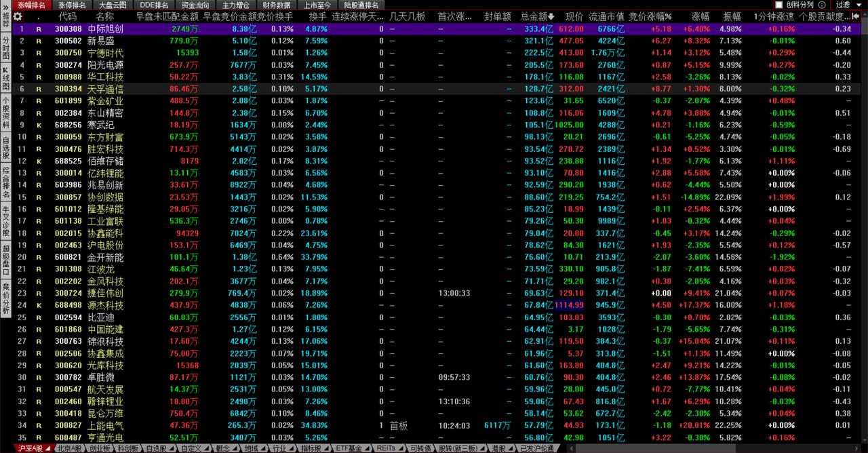Open 分时图 in the left sidebar

(5, 48)
